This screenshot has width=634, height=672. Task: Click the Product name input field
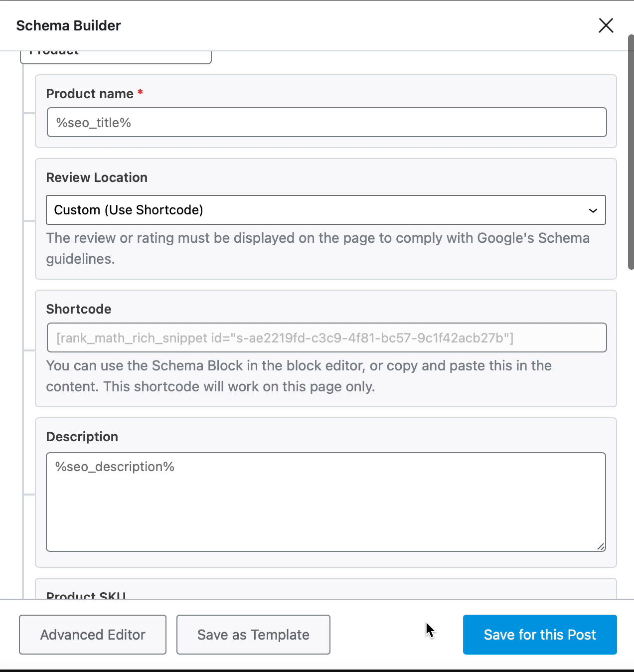click(x=326, y=123)
